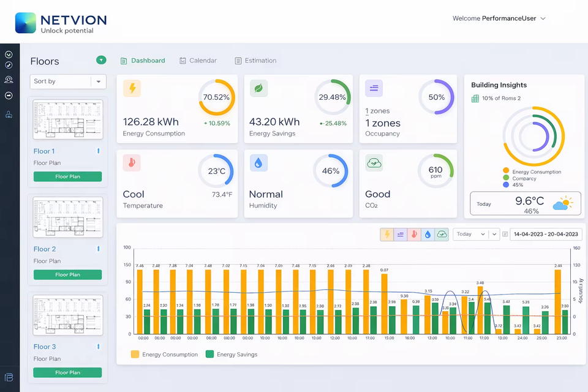Open the Estimation tab

255,61
